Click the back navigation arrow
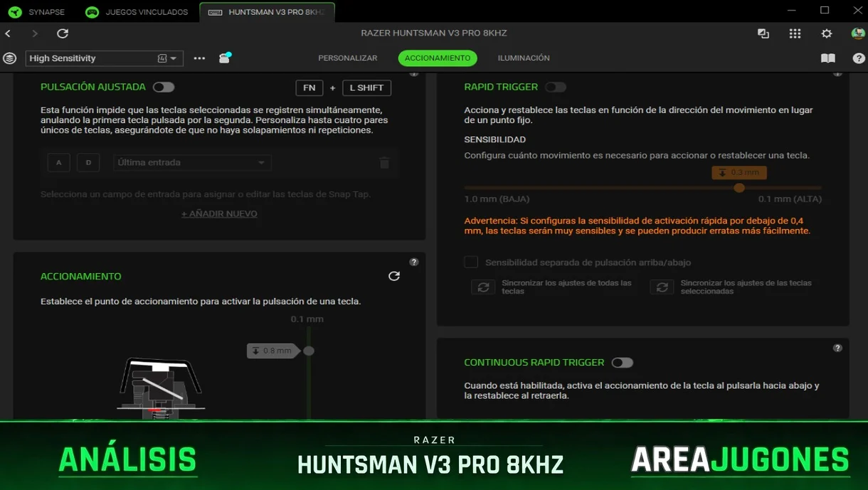The height and width of the screenshot is (490, 868). [x=9, y=33]
